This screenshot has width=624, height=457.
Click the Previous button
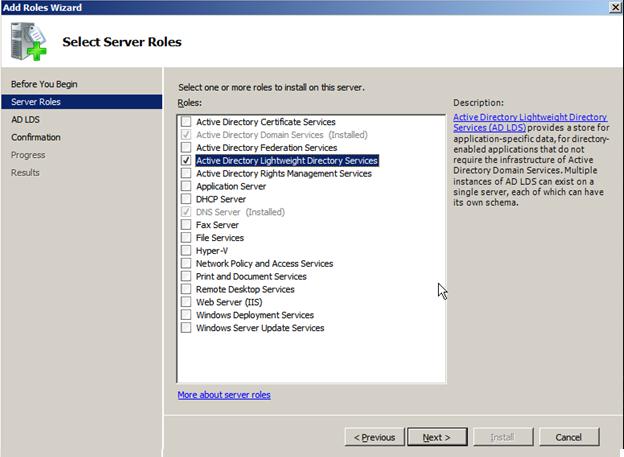374,437
